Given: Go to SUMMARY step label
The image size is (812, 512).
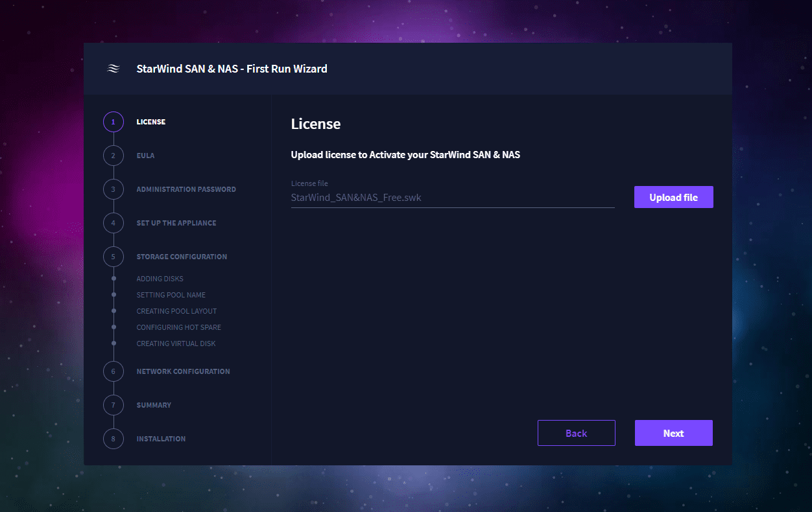Looking at the screenshot, I should pyautogui.click(x=154, y=405).
